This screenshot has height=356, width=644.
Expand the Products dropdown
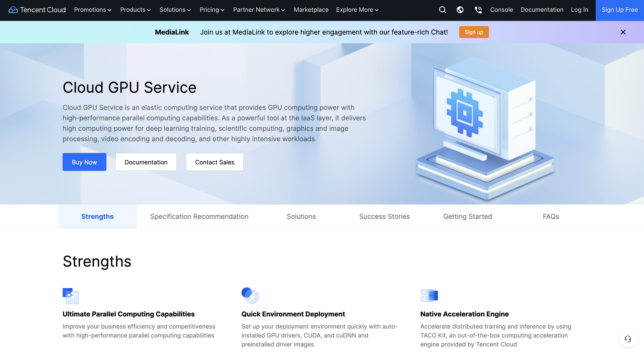click(x=135, y=10)
